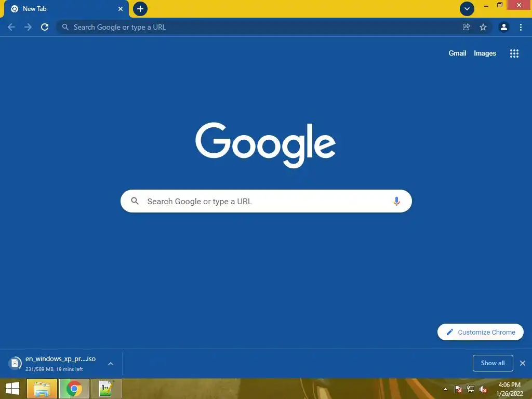Show hidden tray icons arrow
Viewport: 532px width, 399px height.
[445, 389]
